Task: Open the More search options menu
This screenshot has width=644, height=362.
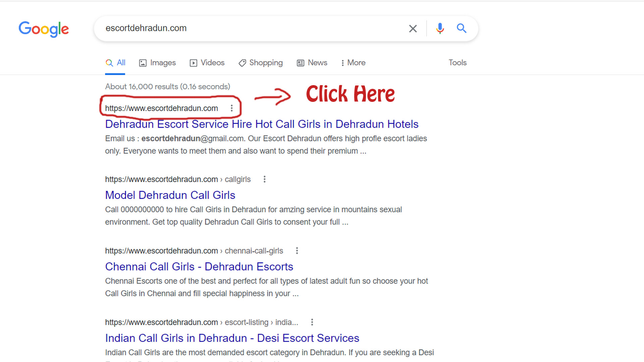Action: [353, 63]
